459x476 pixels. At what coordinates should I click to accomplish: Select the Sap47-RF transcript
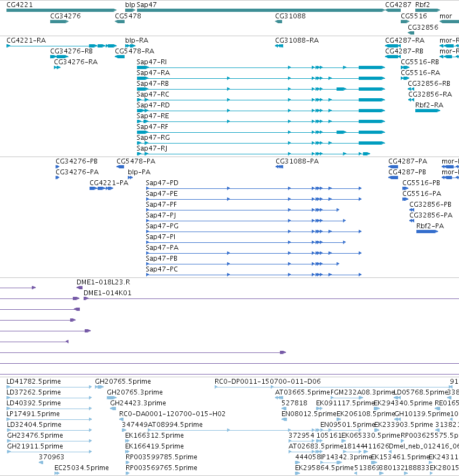261,132
